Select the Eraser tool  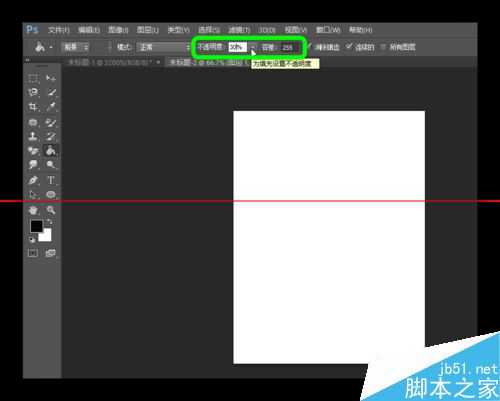pos(33,151)
